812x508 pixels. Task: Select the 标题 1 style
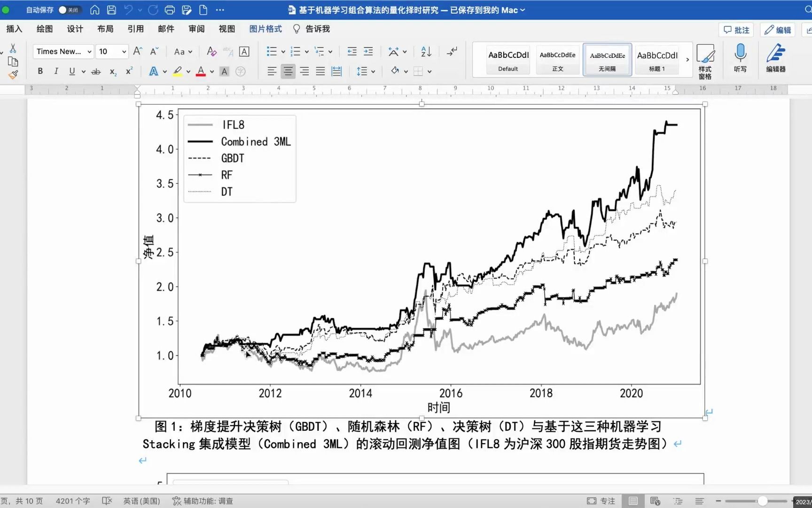pos(657,60)
